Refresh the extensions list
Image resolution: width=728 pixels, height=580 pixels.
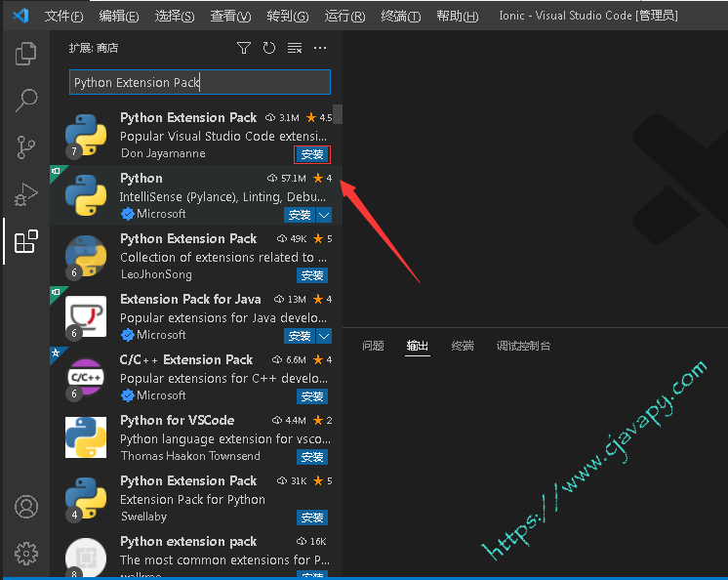[268, 48]
